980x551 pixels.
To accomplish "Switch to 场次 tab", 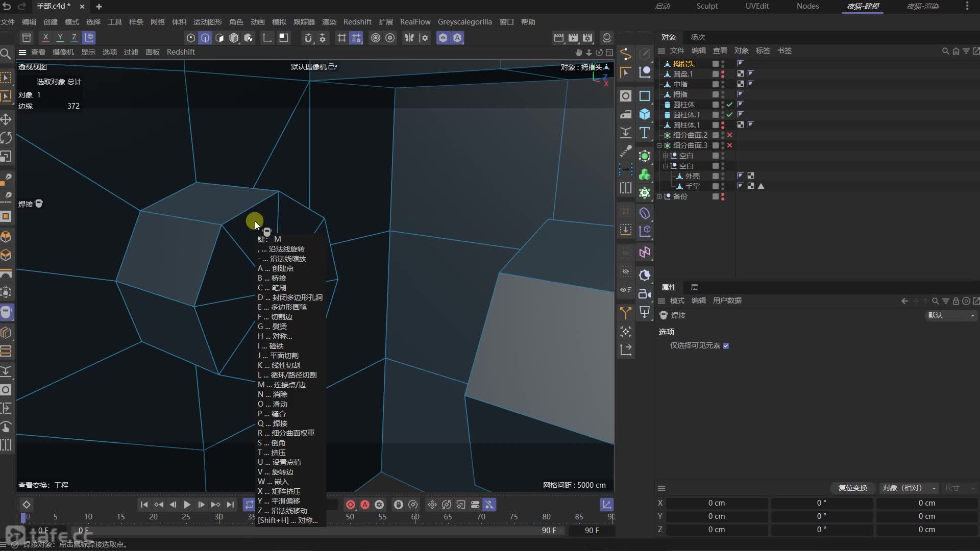I will [698, 37].
